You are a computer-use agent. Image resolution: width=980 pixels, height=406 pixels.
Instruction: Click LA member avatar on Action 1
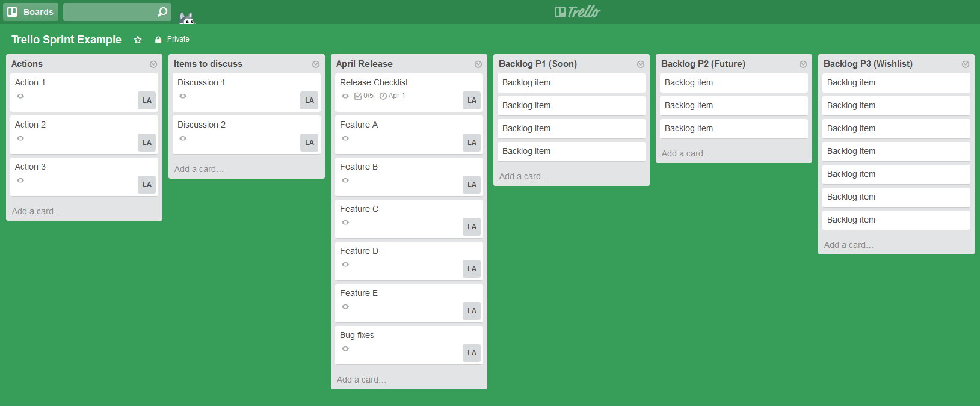pos(147,100)
